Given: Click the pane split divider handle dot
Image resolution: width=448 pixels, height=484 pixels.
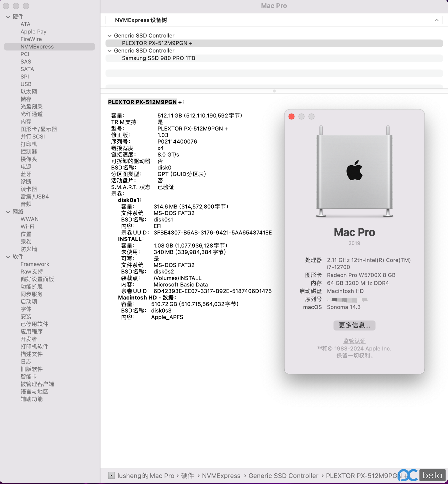Looking at the screenshot, I should [274, 91].
